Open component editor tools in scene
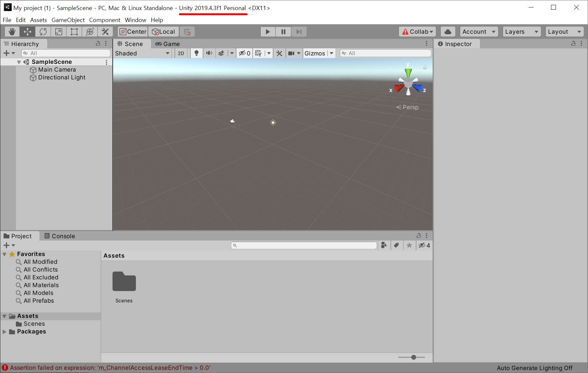The height and width of the screenshot is (373, 588). coord(279,53)
